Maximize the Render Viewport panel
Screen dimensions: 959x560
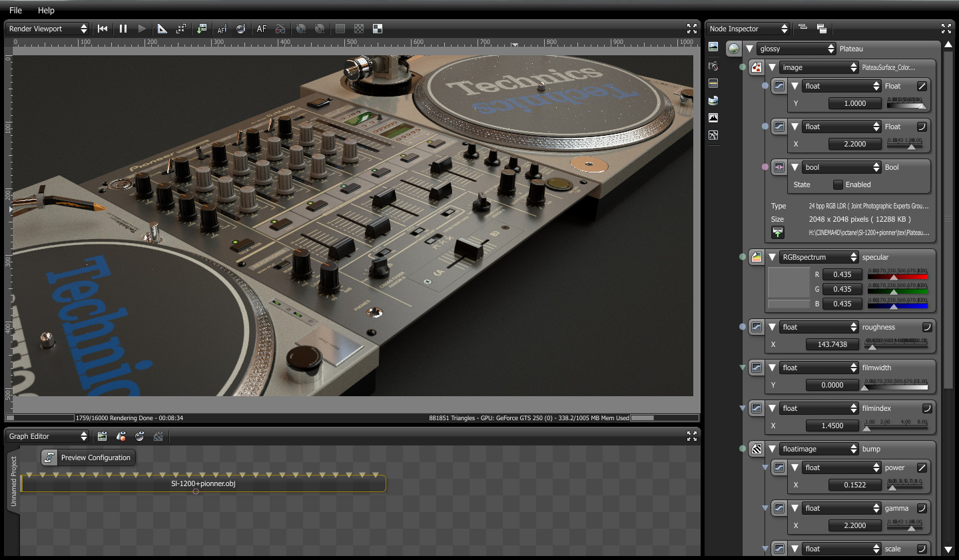pyautogui.click(x=692, y=29)
